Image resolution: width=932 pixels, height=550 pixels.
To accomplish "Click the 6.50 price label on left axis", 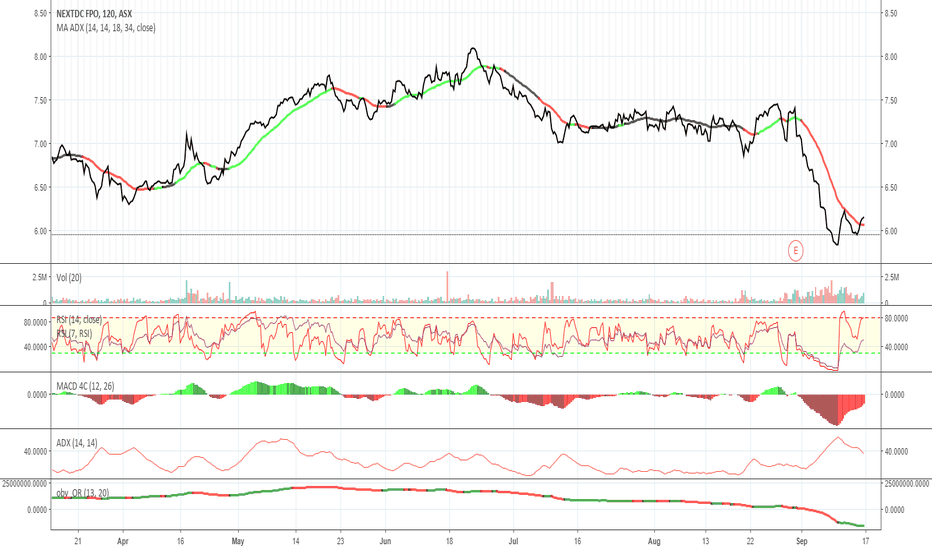I will click(40, 187).
